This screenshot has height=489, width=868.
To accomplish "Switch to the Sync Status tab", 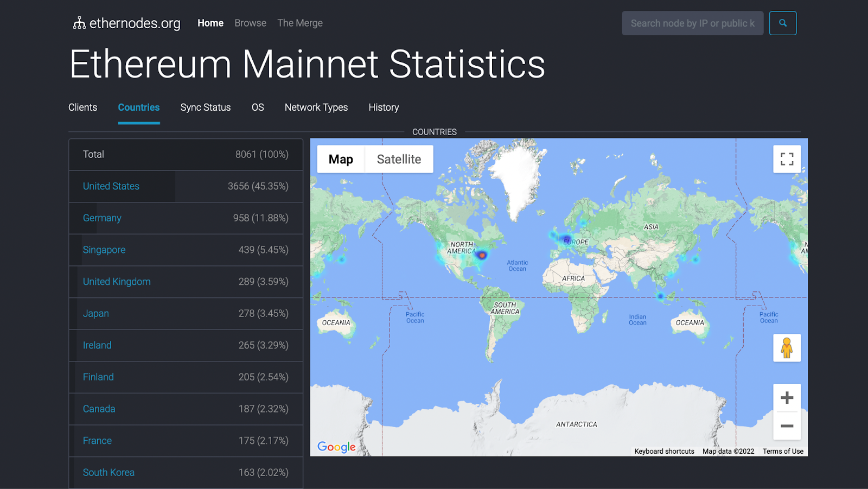I will point(206,107).
